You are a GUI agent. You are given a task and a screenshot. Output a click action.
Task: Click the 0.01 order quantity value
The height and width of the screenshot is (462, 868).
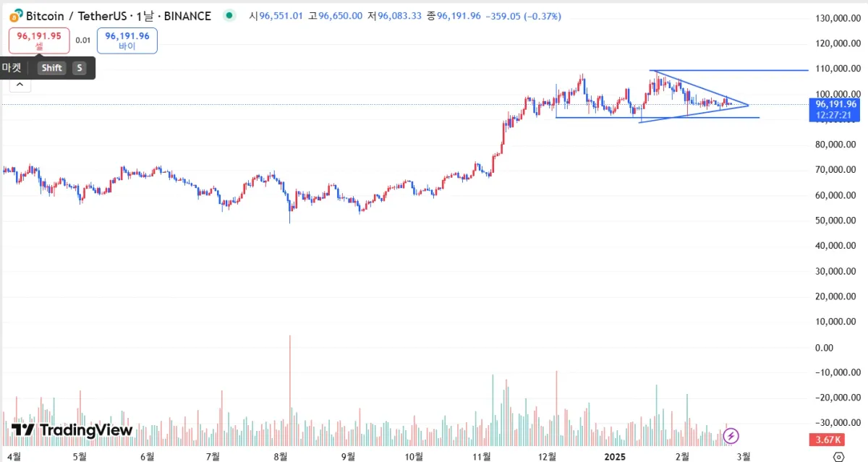coord(83,40)
